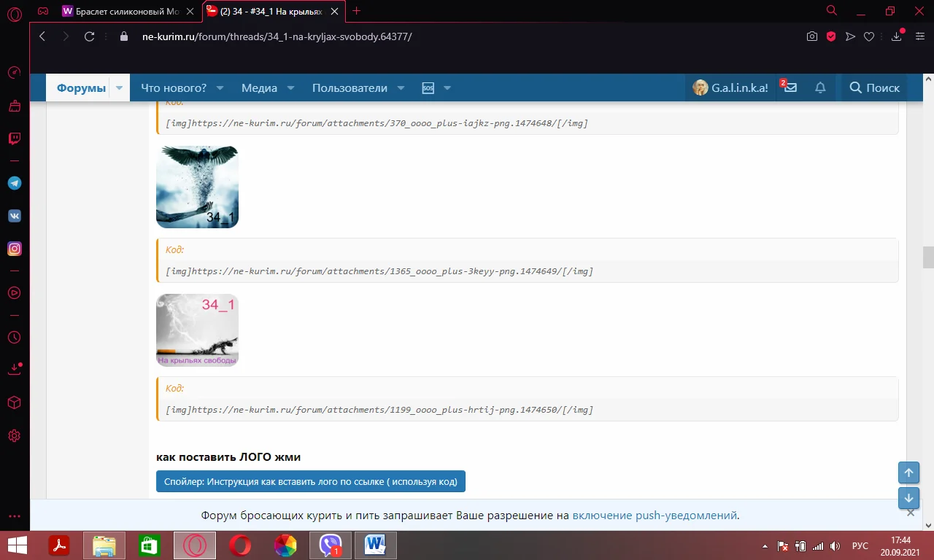This screenshot has height=560, width=934.
Task: Open Easy Setup panel icon
Action: pyautogui.click(x=919, y=36)
